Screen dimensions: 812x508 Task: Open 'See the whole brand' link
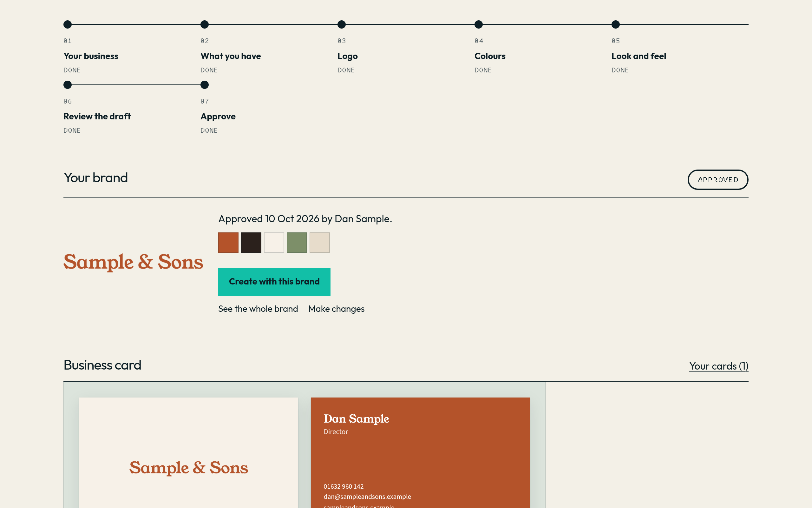[x=258, y=309]
